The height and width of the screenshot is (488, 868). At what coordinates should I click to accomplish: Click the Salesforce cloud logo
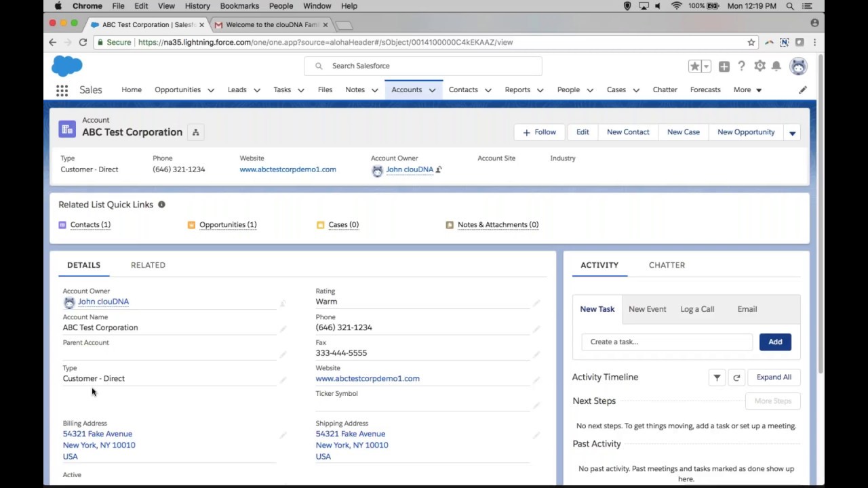67,66
